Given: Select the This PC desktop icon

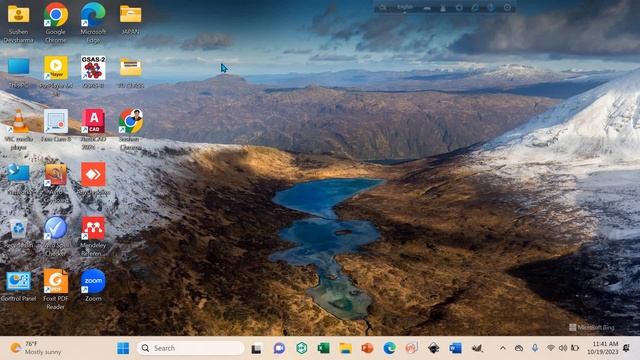Looking at the screenshot, I should pos(18,72).
